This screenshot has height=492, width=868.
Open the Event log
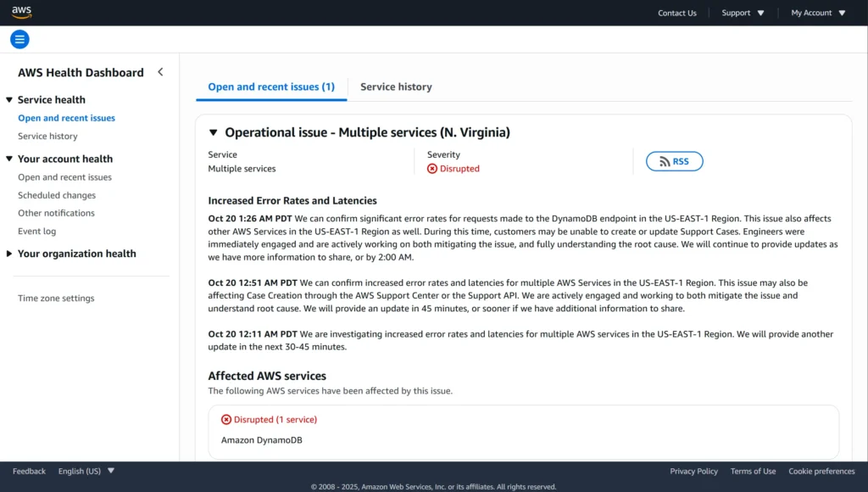pyautogui.click(x=36, y=231)
